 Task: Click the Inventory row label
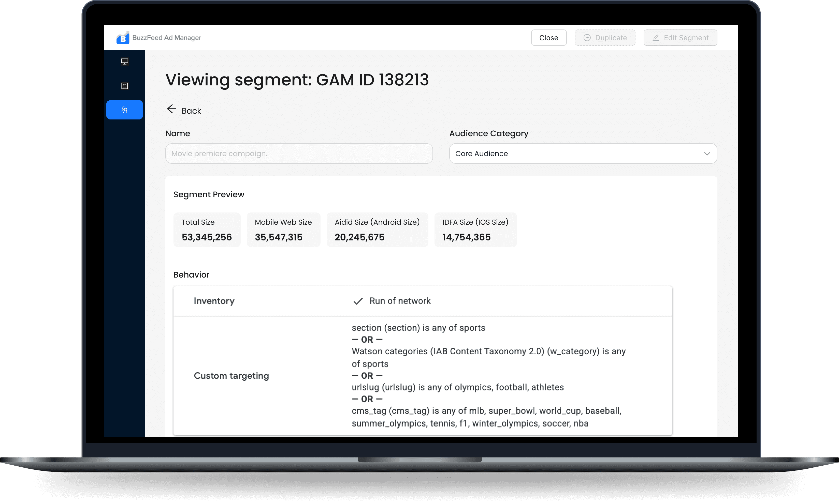(214, 301)
